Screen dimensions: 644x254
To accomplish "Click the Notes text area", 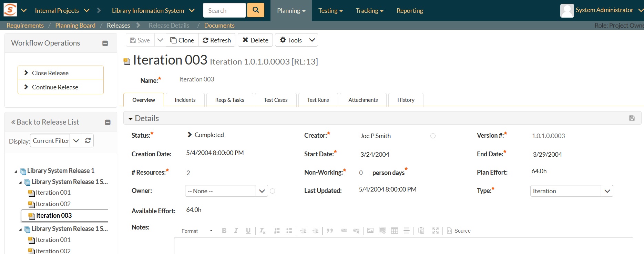I will pyautogui.click(x=403, y=246).
